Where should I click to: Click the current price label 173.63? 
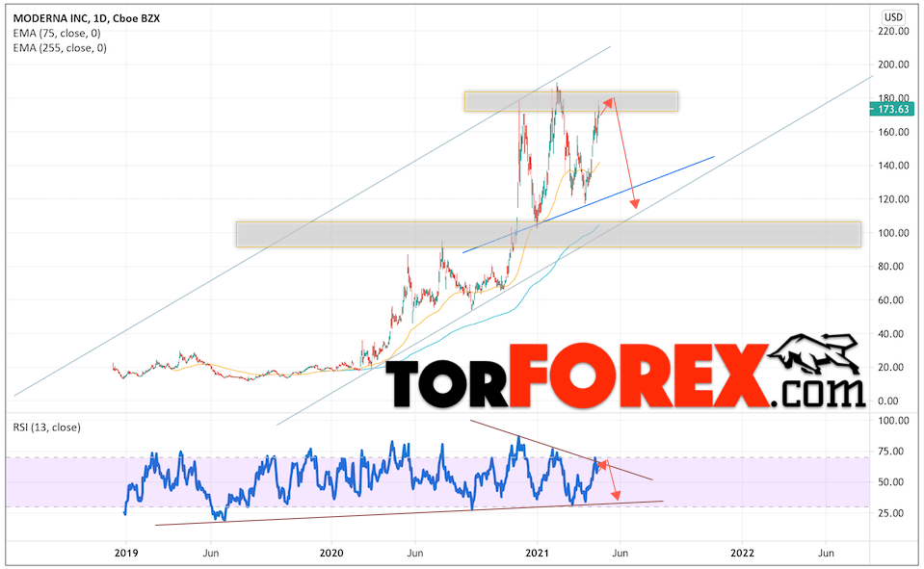pyautogui.click(x=892, y=109)
